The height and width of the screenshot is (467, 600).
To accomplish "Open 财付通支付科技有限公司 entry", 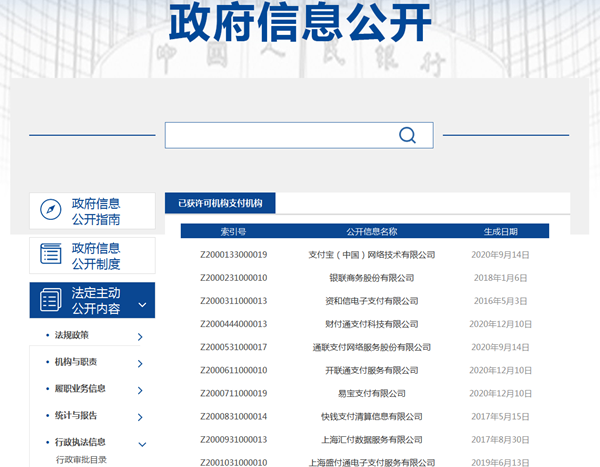I will click(372, 324).
